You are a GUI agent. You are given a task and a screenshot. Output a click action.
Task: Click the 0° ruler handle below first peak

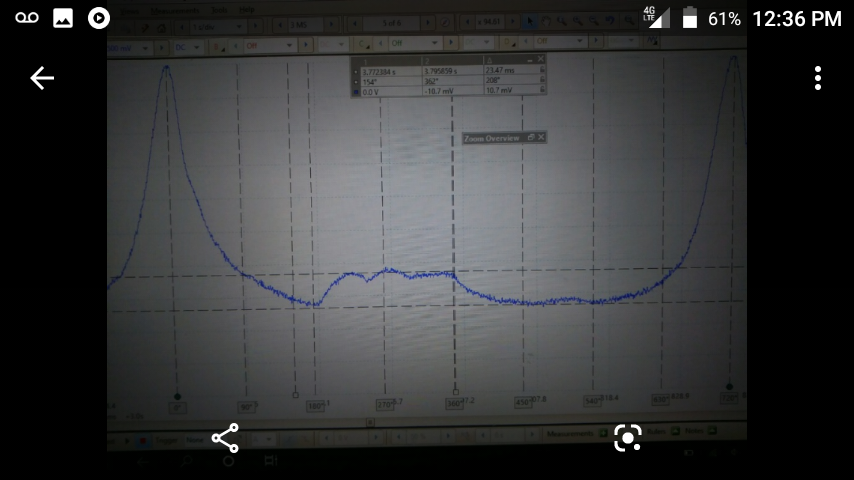click(177, 397)
